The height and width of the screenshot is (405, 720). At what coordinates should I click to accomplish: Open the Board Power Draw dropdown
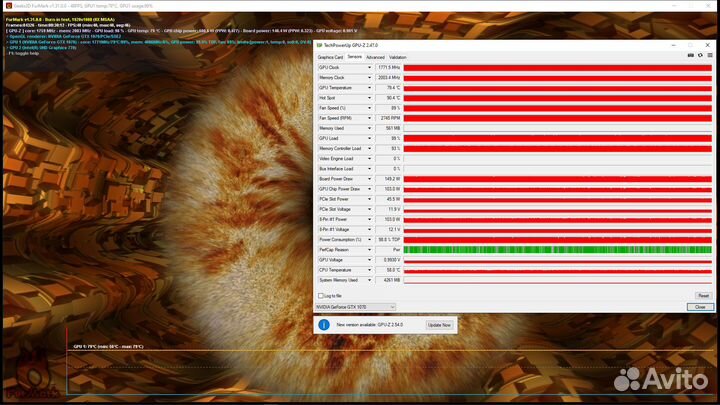click(x=369, y=179)
